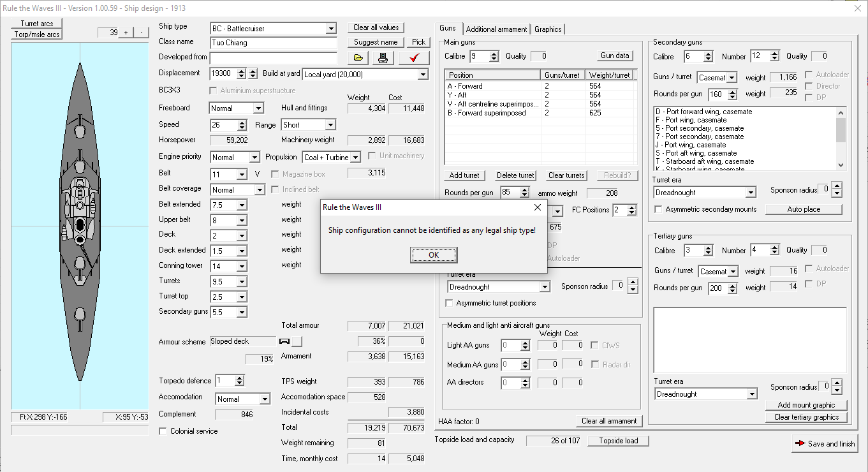
Task: Click the Add mount graphic button
Action: (x=806, y=405)
